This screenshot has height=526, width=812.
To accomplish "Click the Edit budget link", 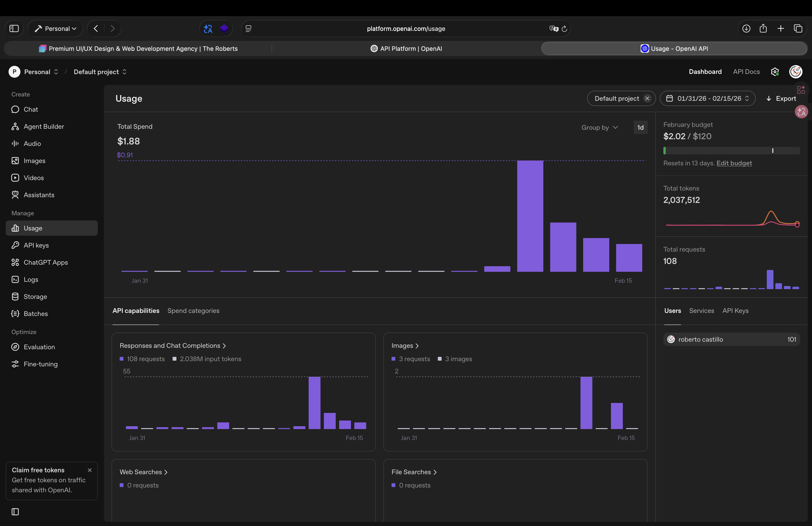I will tap(734, 163).
